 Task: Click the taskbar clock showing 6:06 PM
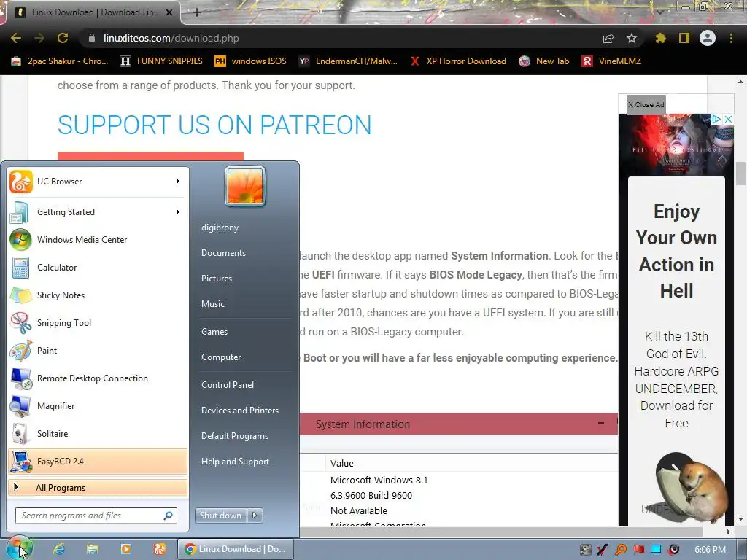pyautogui.click(x=710, y=550)
